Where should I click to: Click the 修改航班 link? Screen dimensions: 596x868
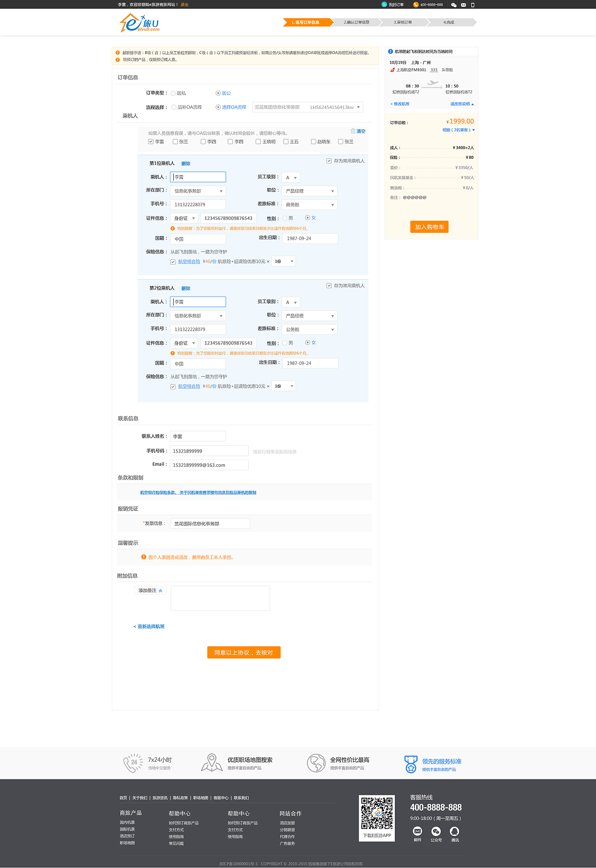click(x=400, y=104)
